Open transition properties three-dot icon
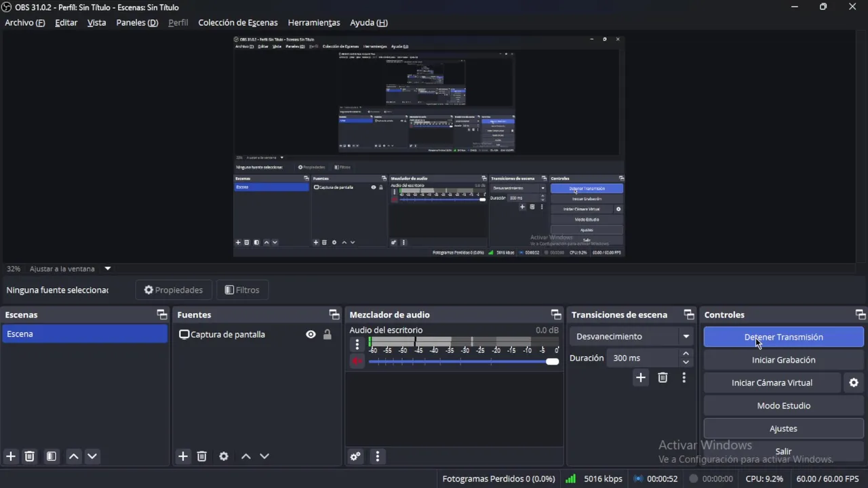868x488 pixels. click(684, 378)
